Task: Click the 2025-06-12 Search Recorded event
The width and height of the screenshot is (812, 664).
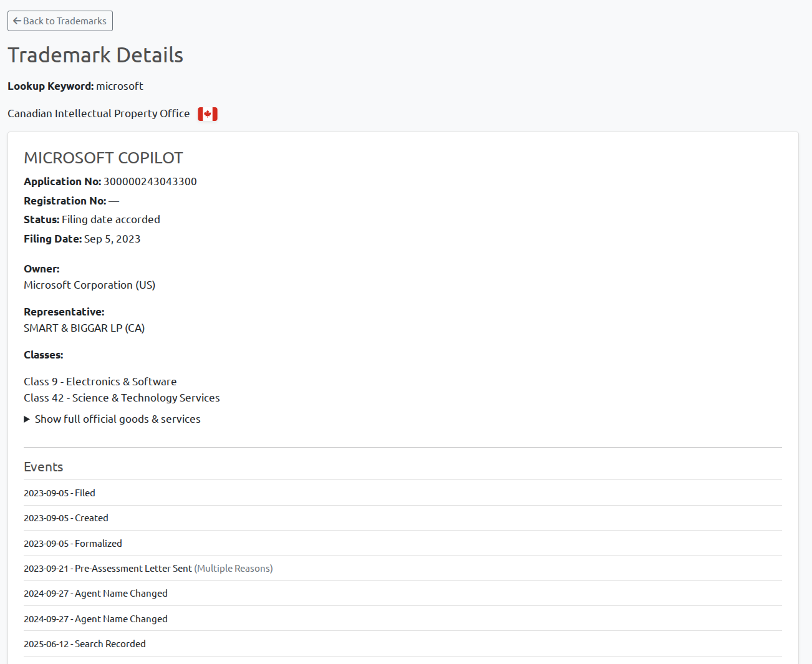Action: pos(85,643)
